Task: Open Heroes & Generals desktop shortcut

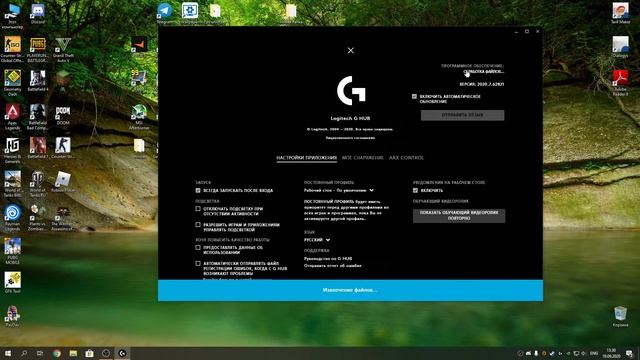Action: pyautogui.click(x=12, y=150)
